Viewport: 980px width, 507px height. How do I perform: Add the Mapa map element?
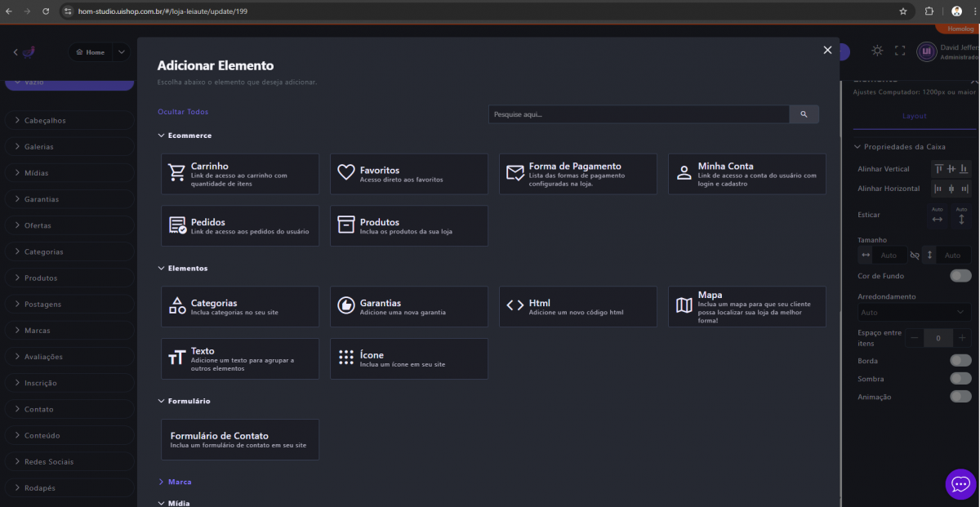(x=746, y=306)
